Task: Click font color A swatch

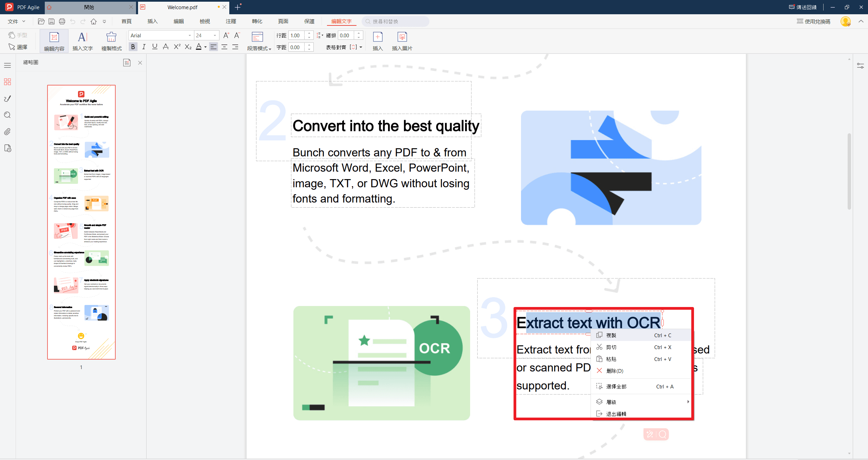Action: pos(199,47)
